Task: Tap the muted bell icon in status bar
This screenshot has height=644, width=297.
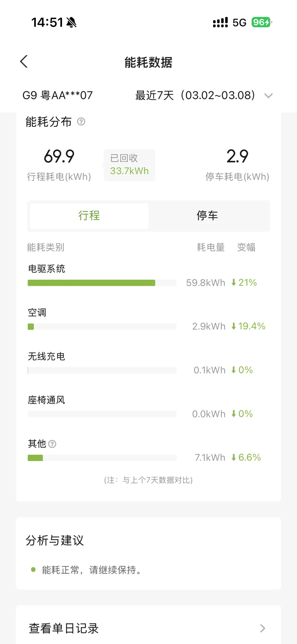Action: [x=71, y=23]
